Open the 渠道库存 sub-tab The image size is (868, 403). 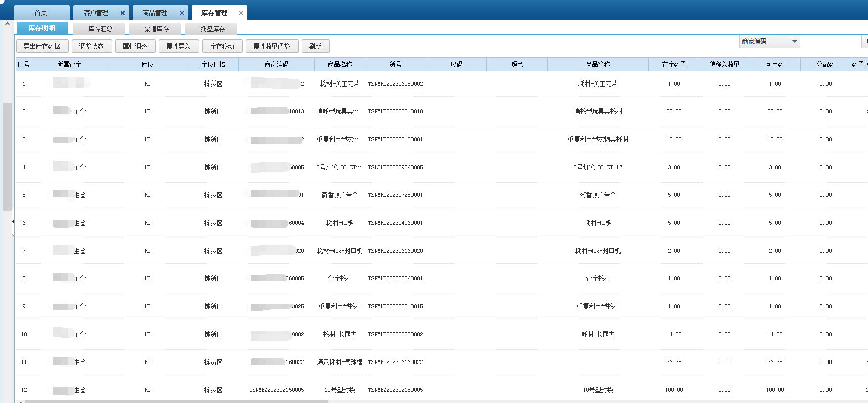point(156,29)
